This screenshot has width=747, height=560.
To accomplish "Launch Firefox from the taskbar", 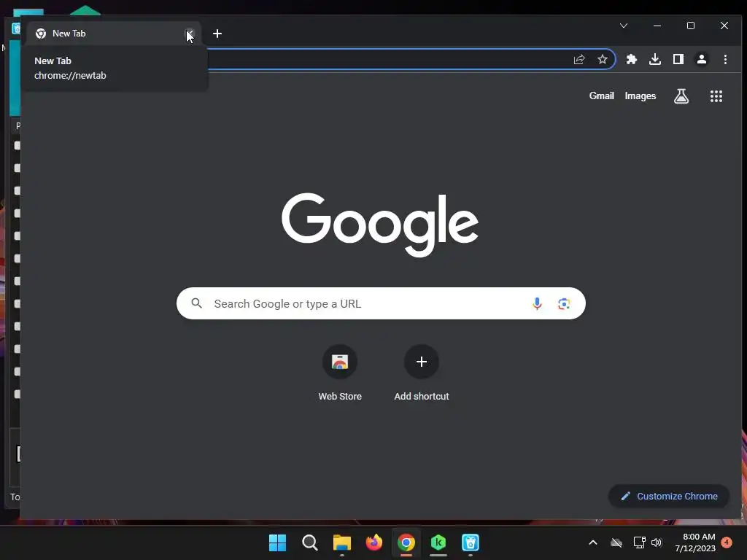I will point(374,542).
